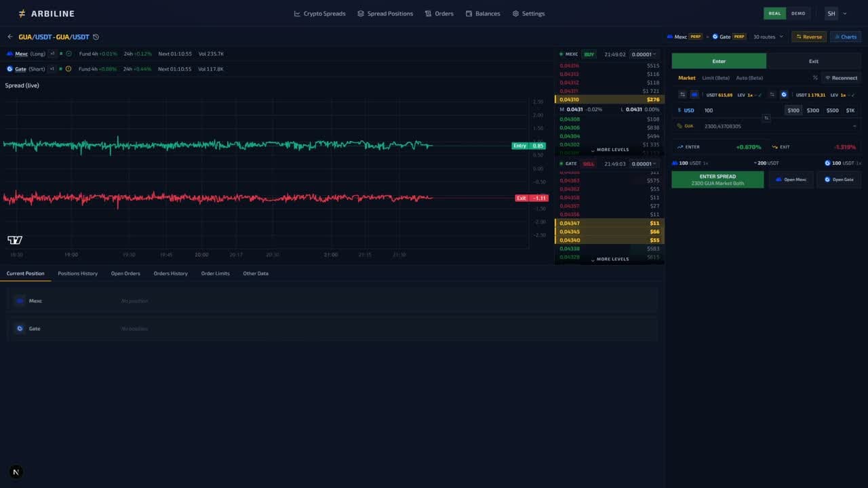Click the Reverse button
868x488 pixels.
pos(809,37)
